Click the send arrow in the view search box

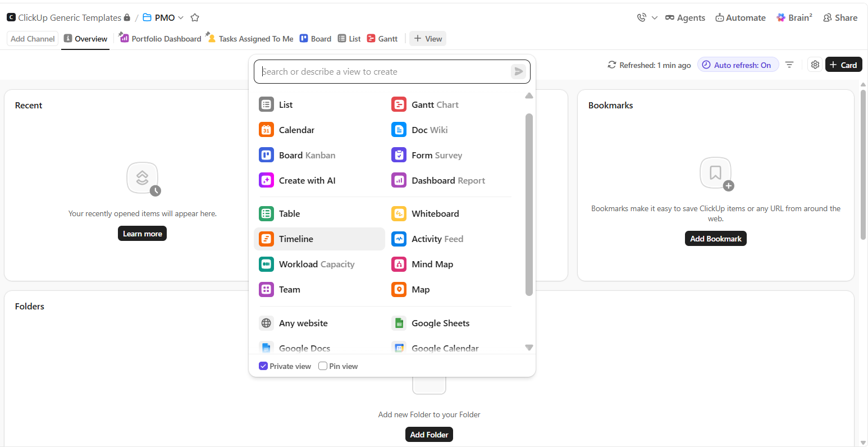click(x=518, y=71)
